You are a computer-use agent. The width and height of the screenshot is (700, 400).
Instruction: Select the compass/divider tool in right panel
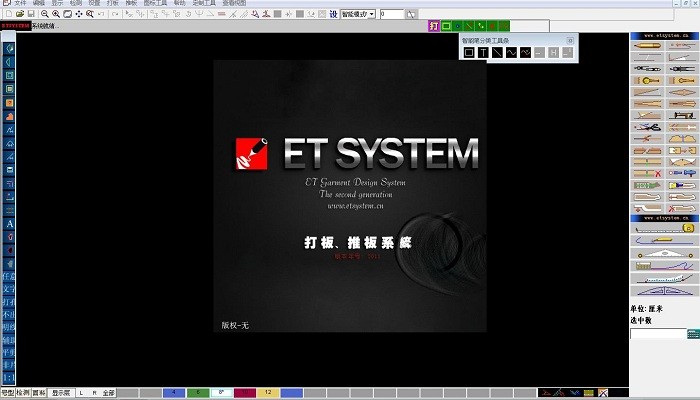tap(682, 69)
